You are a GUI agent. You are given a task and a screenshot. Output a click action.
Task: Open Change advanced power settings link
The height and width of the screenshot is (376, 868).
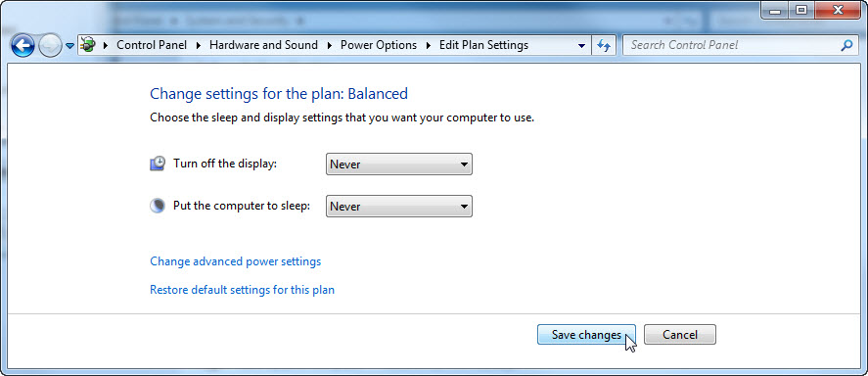[x=235, y=260]
